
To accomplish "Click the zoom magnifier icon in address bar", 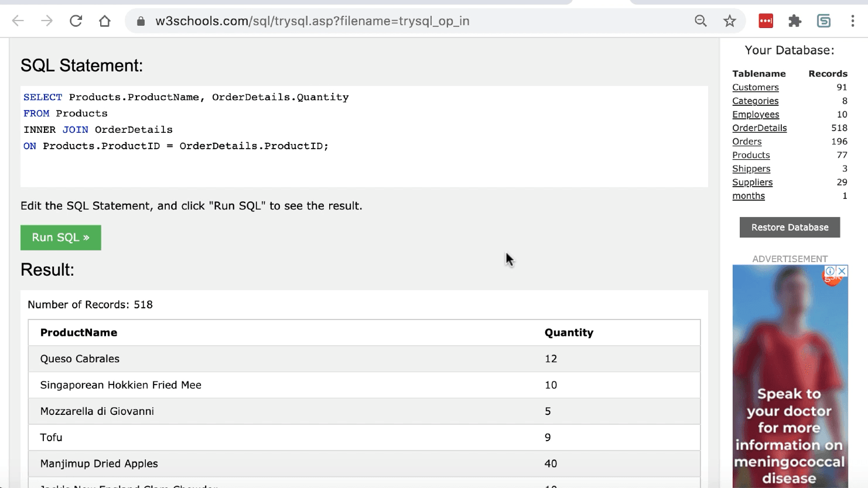I will [x=700, y=21].
